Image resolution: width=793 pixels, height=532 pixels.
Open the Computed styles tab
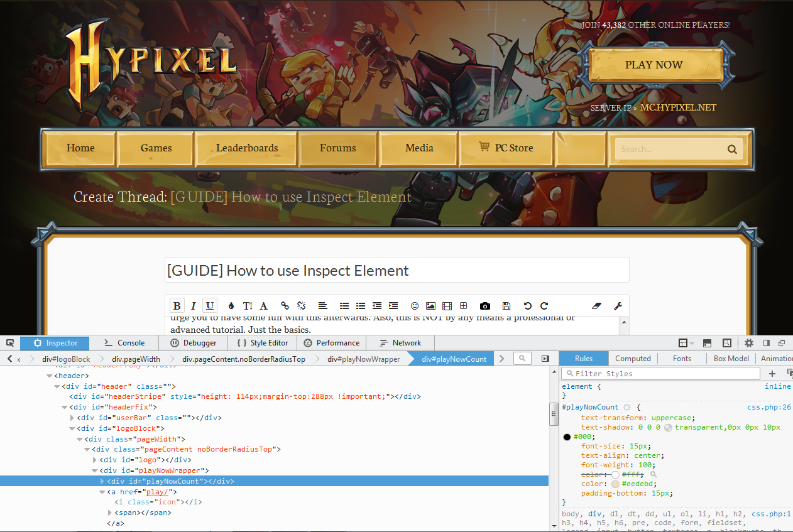click(x=633, y=358)
